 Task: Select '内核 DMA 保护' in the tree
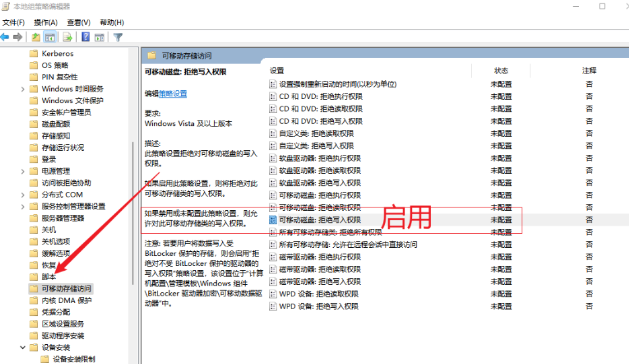[67, 301]
